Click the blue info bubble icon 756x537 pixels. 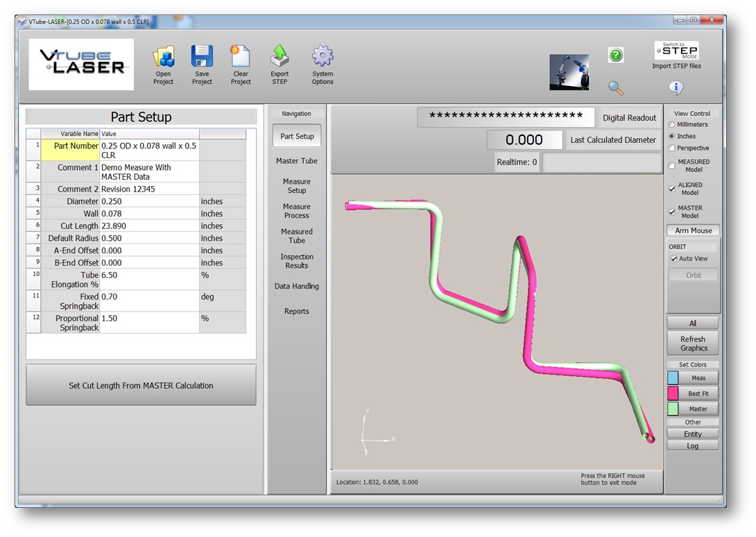click(676, 88)
